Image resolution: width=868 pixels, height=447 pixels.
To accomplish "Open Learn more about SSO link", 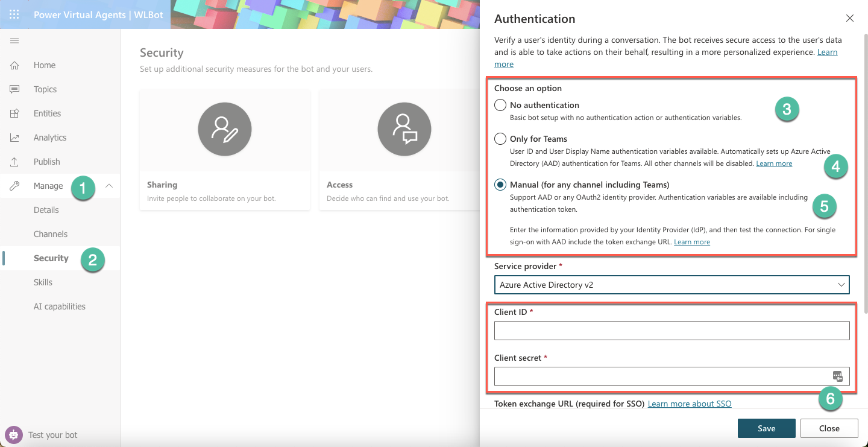I will tap(690, 404).
